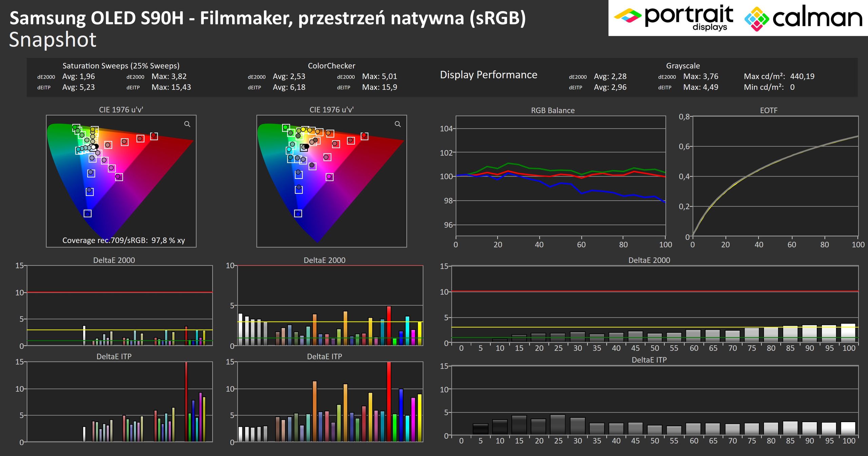
Task: Click the 100% red point in Saturation Sweeps CIE
Action: coord(154,136)
